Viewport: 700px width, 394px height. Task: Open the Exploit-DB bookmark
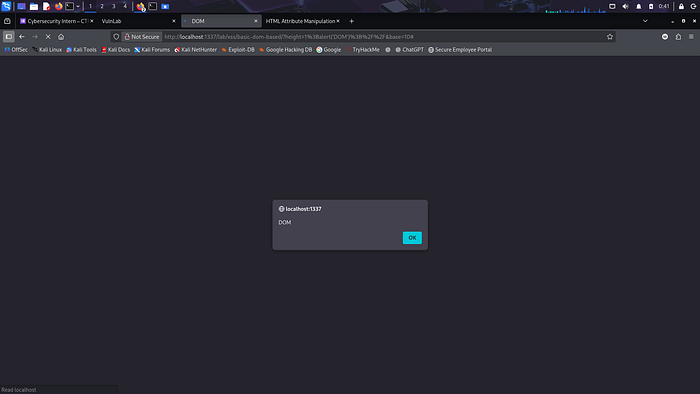238,50
